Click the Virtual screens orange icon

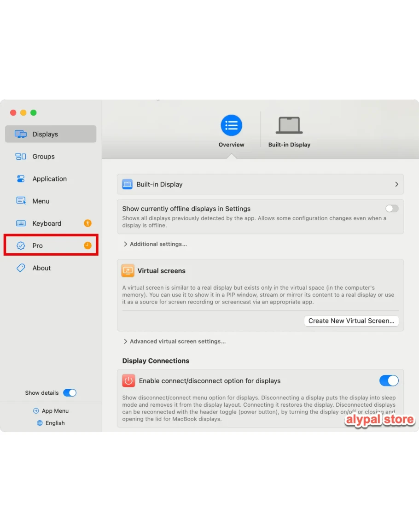128,271
